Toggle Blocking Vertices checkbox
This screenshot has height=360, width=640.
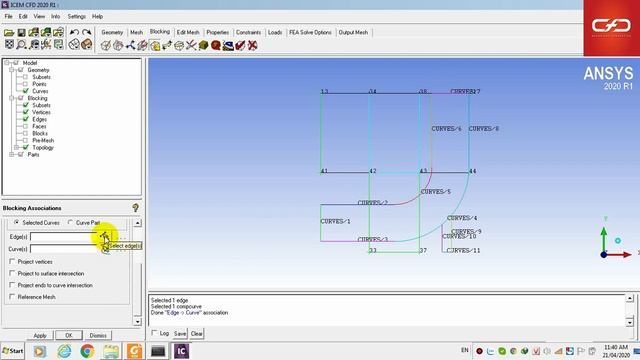click(x=26, y=112)
